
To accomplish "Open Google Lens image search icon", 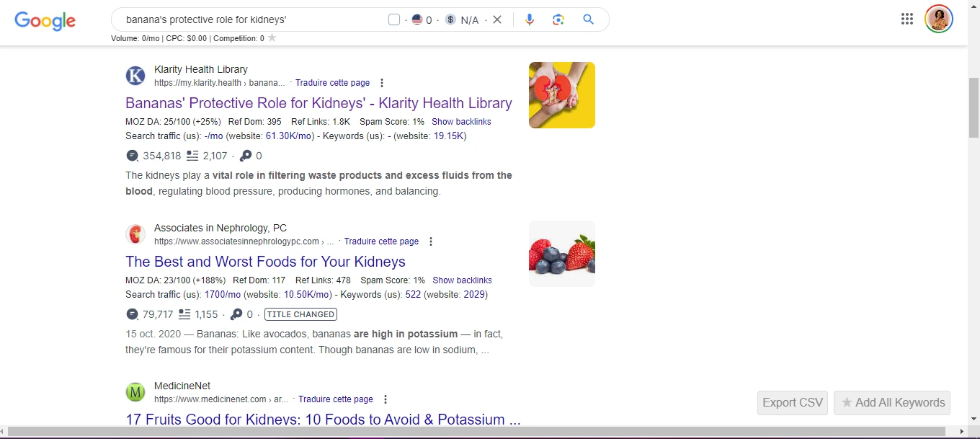I will coord(558,19).
